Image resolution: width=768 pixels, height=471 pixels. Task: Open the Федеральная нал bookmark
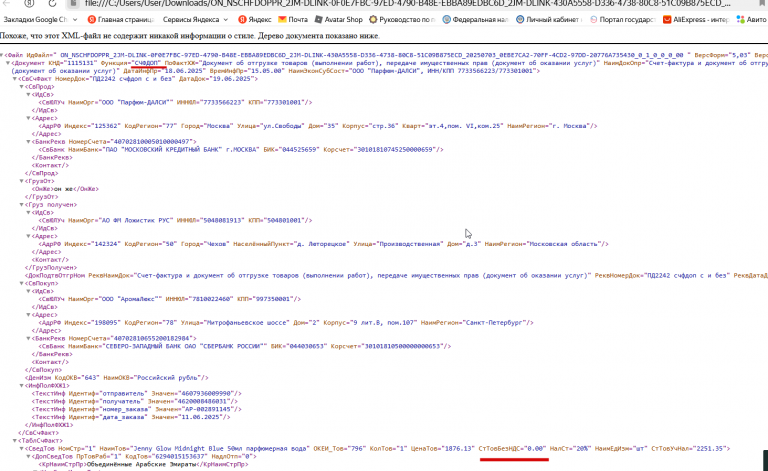(476, 20)
